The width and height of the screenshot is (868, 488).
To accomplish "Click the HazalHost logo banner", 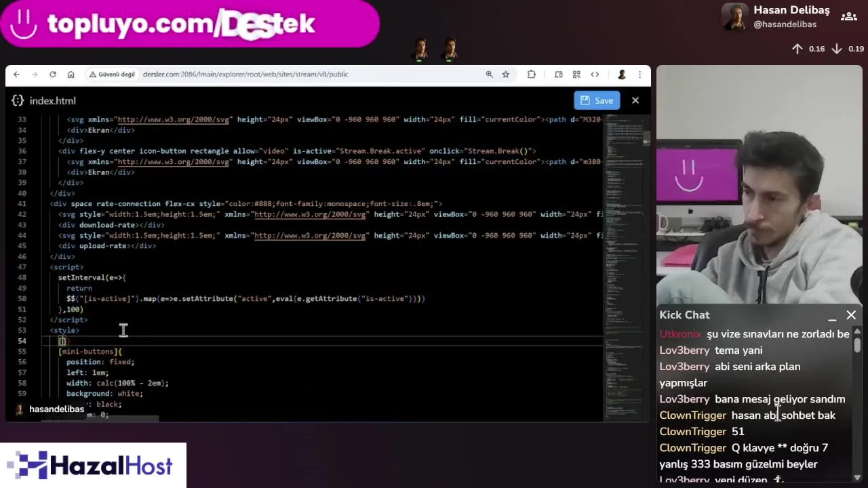I will tap(93, 466).
